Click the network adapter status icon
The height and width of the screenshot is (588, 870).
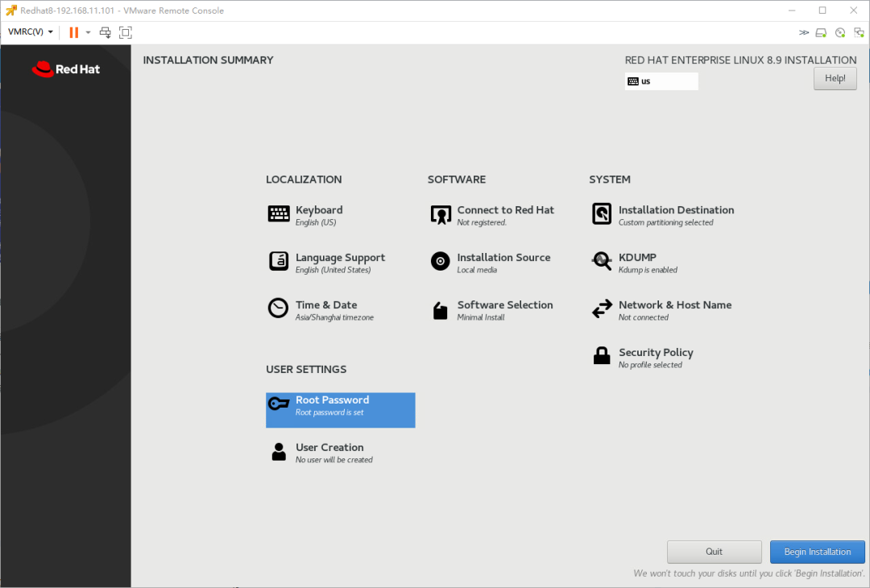pos(859,33)
